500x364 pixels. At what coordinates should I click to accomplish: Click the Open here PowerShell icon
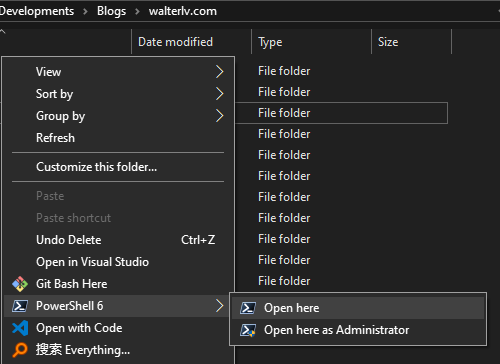click(x=248, y=308)
